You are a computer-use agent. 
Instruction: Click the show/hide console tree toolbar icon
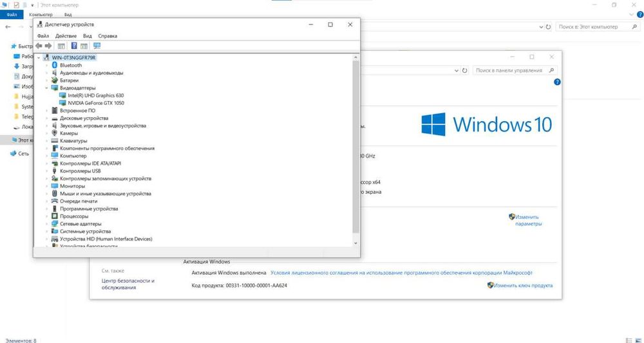62,46
